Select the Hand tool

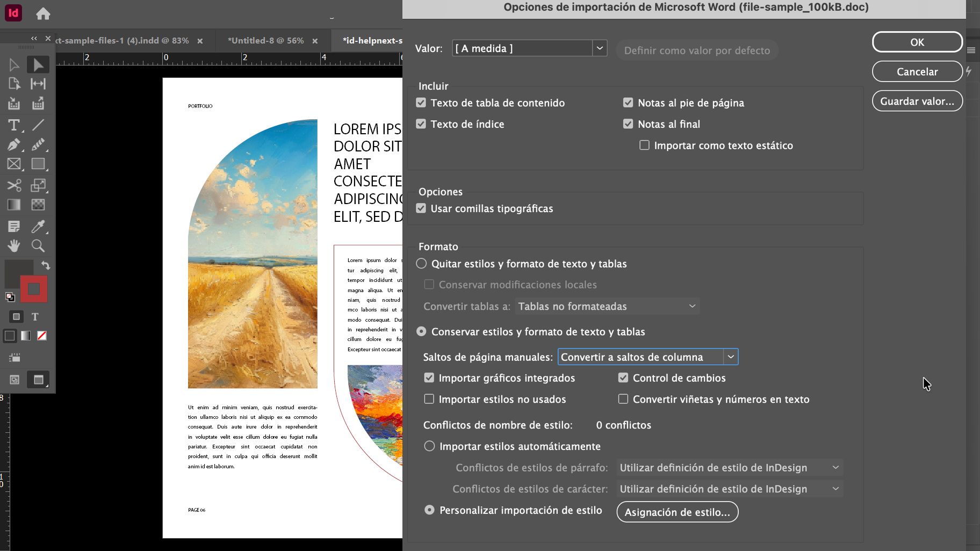pos(14,246)
